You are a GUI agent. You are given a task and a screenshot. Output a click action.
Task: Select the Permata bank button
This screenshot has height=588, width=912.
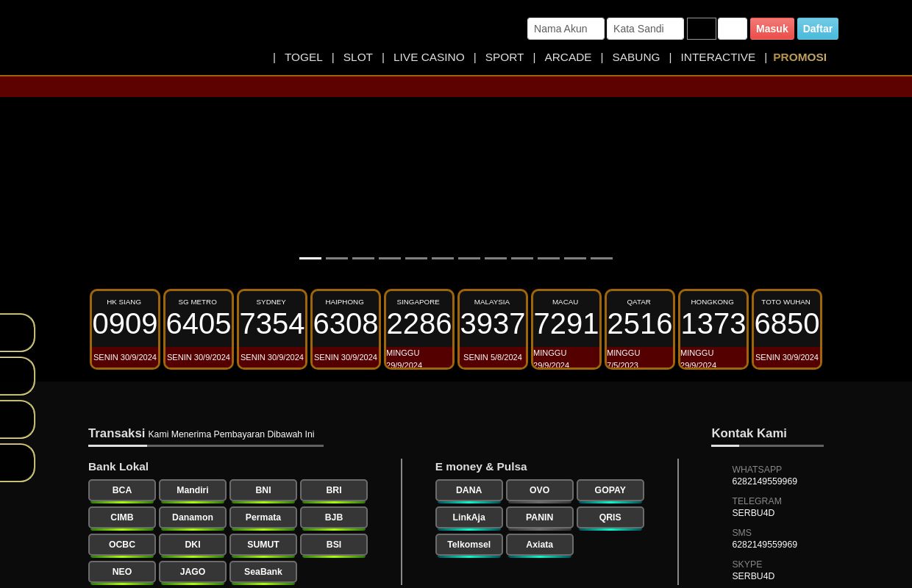pyautogui.click(x=263, y=517)
